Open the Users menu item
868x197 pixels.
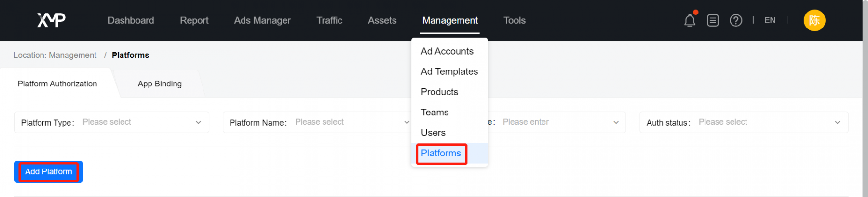coord(433,132)
